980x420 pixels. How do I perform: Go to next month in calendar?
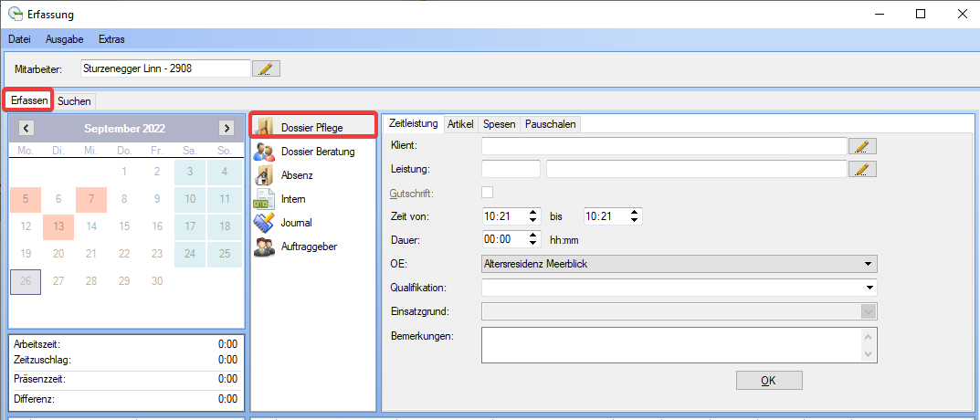(226, 129)
